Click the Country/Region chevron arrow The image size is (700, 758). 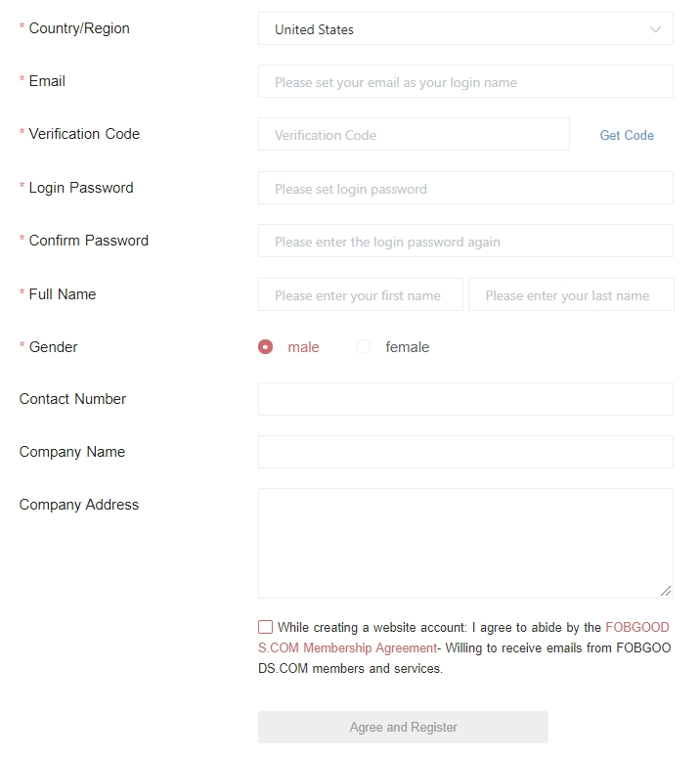[655, 29]
